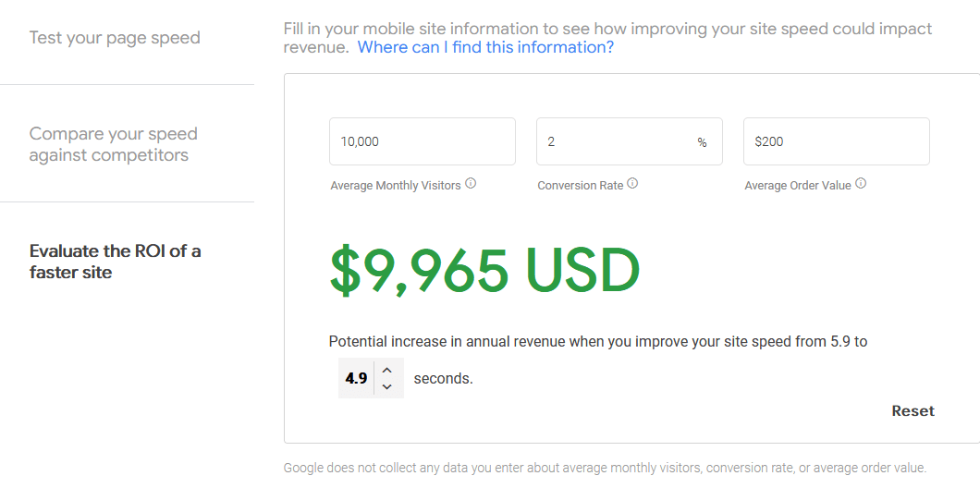Viewport: 980px width, 488px height.
Task: Click the Average Monthly Visitors label
Action: [396, 186]
